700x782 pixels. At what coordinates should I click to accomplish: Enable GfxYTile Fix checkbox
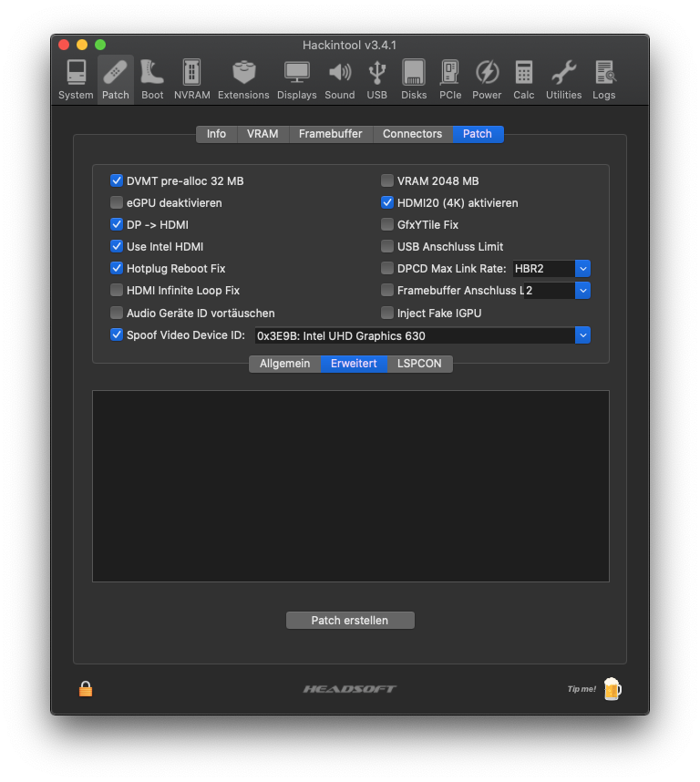(386, 224)
